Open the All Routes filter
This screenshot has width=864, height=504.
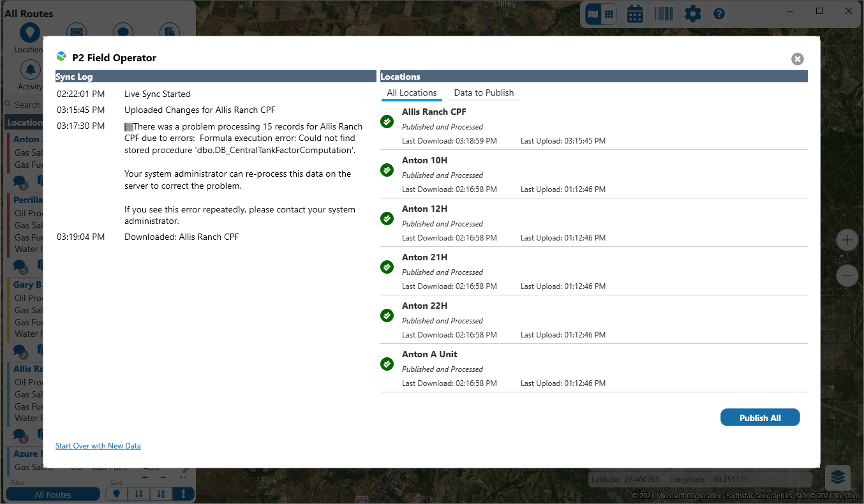click(53, 494)
